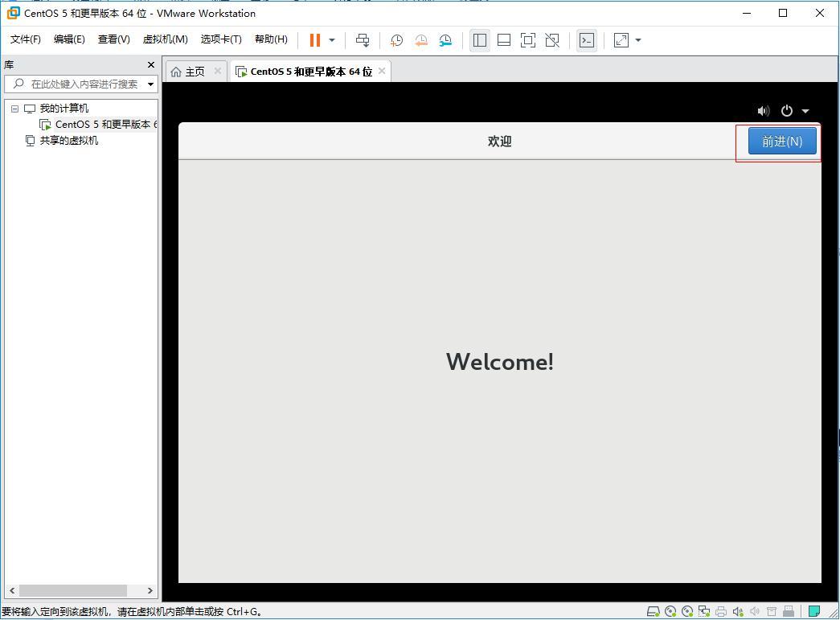
Task: Open the Snapshot Manager
Action: click(x=445, y=39)
